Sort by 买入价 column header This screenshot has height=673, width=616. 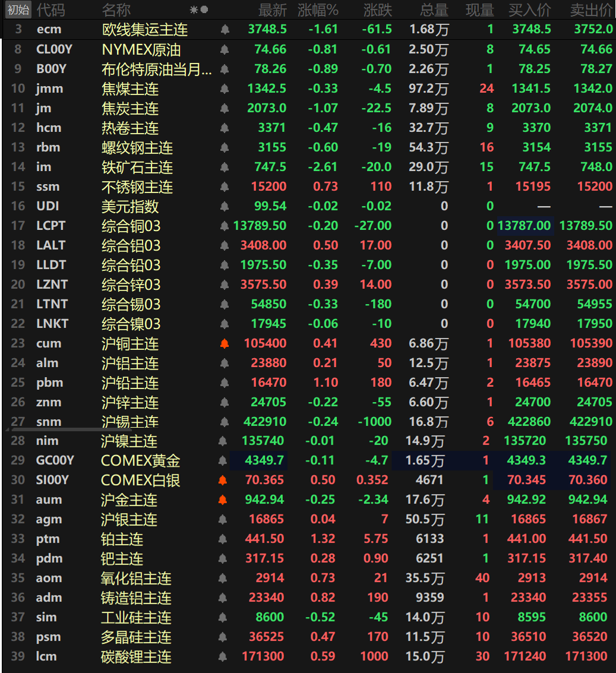[530, 10]
